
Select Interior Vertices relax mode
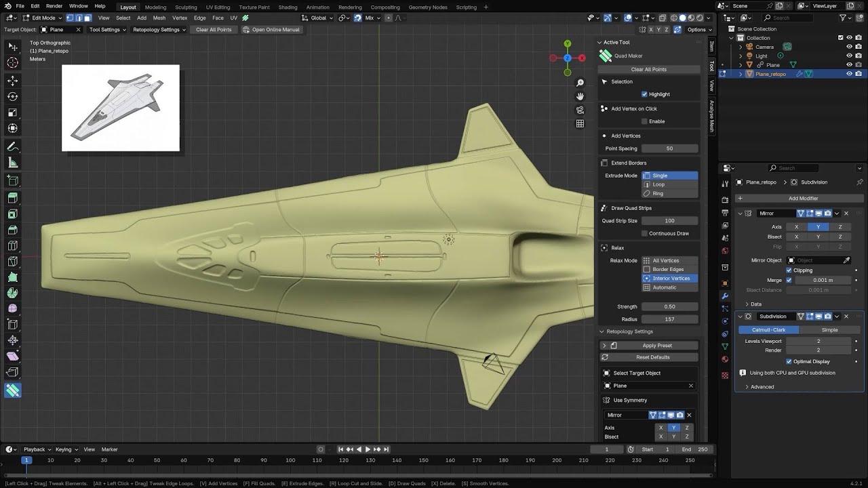[670, 279]
